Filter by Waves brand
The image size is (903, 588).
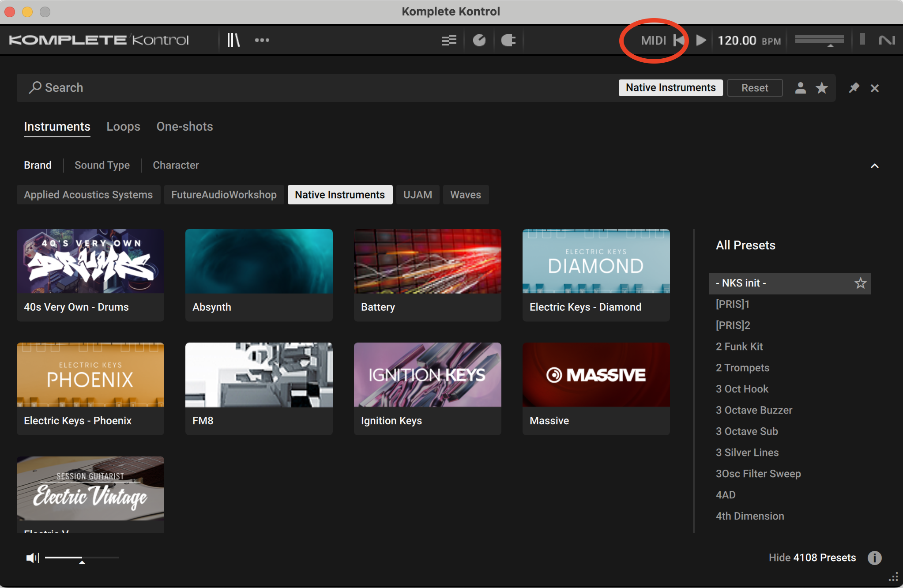(466, 195)
